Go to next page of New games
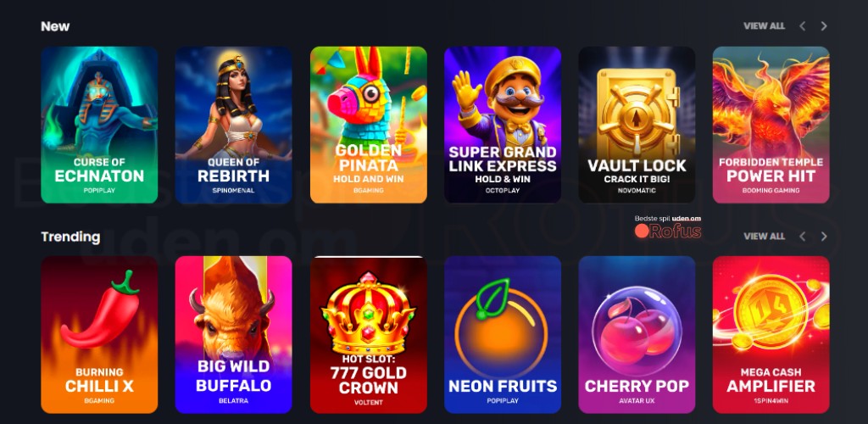The image size is (868, 424). (x=824, y=26)
